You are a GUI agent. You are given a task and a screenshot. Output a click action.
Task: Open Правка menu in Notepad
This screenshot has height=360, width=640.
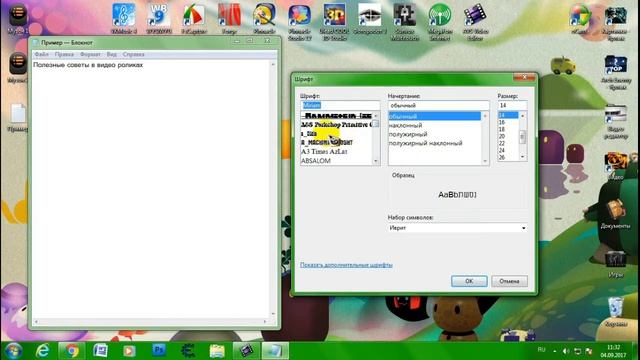pos(64,54)
